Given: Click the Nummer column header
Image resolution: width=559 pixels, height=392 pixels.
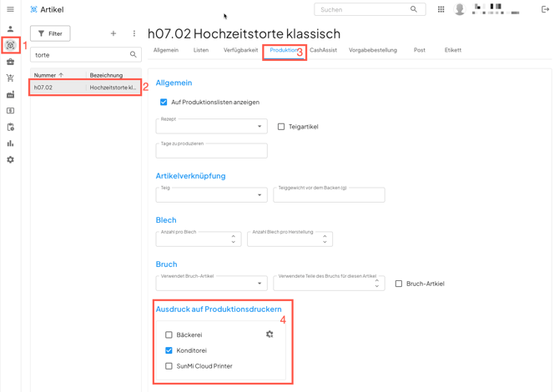Looking at the screenshot, I should pyautogui.click(x=45, y=75).
